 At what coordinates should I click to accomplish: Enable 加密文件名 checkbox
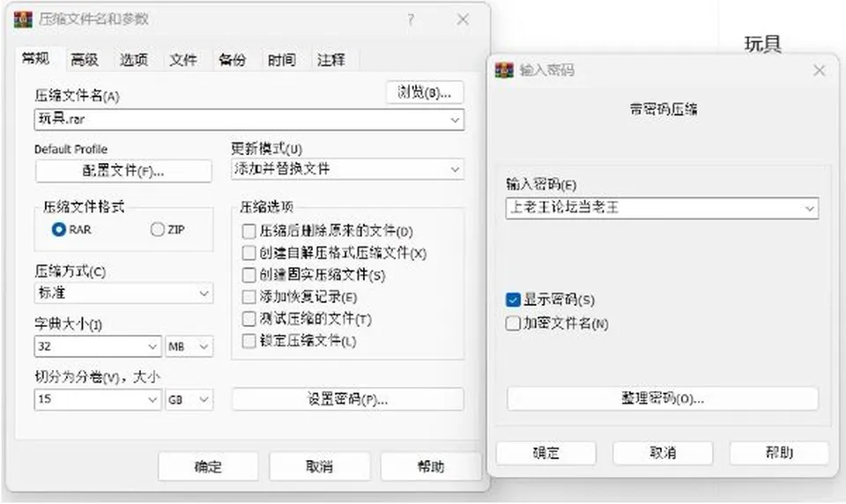coord(513,323)
